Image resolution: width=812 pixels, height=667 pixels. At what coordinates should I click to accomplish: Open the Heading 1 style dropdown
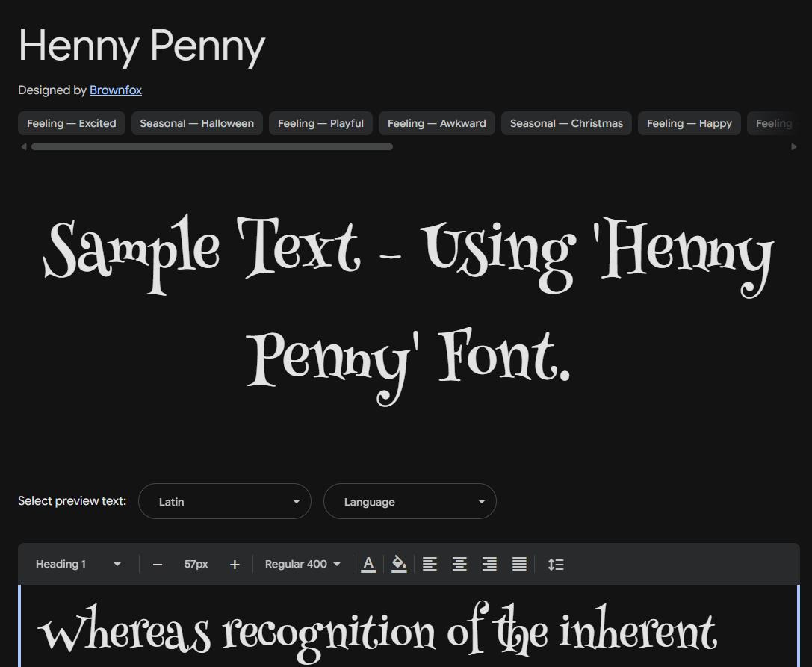[78, 564]
